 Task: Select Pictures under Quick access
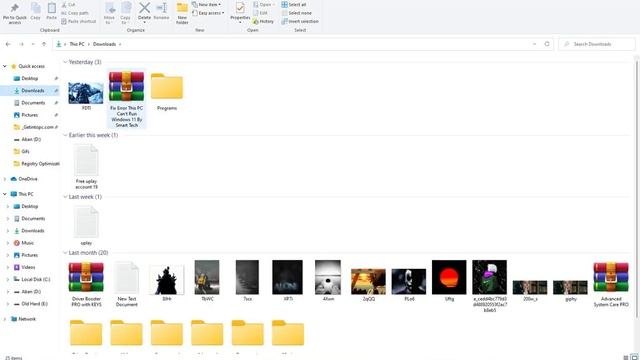point(29,115)
